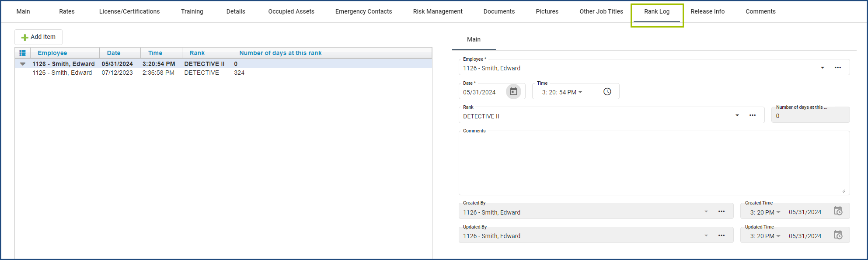Viewport: 868px width, 260px height.
Task: Switch to the Release Info tab
Action: tap(707, 11)
